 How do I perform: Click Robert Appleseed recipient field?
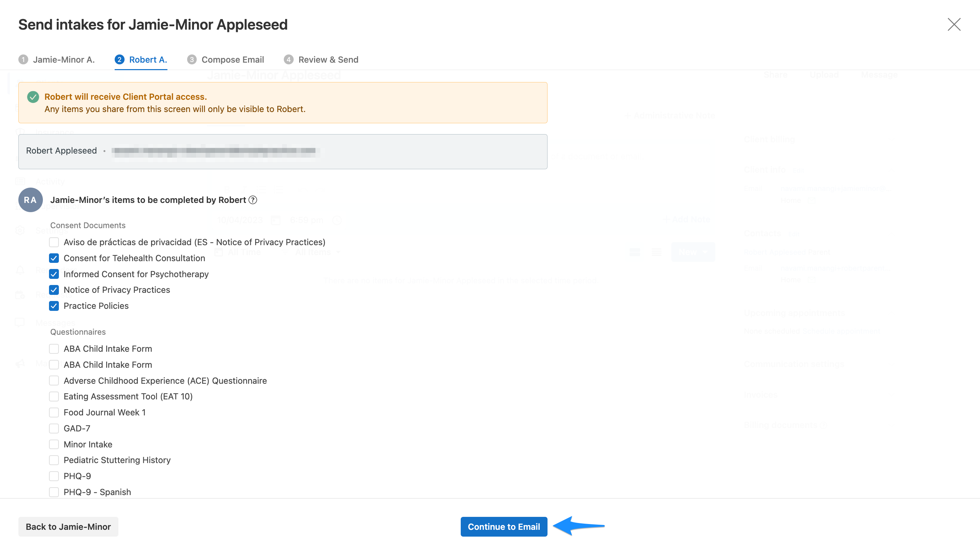coord(283,151)
